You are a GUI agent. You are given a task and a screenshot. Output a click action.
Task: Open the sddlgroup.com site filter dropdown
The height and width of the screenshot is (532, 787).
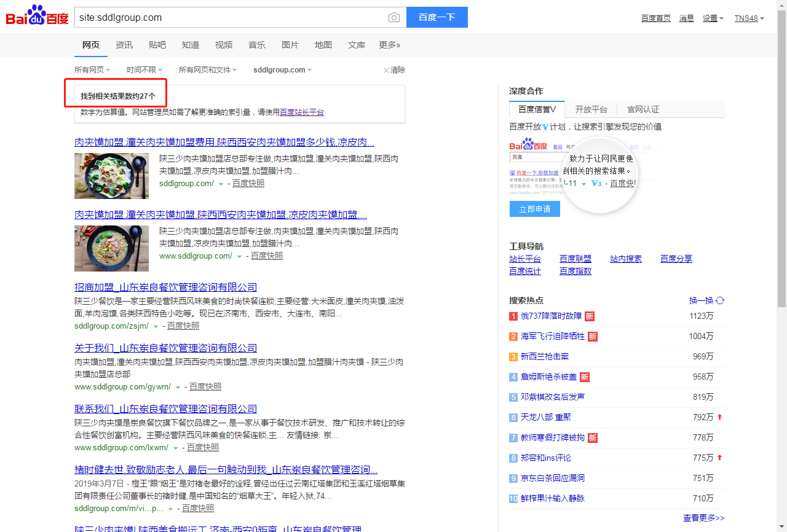[282, 70]
